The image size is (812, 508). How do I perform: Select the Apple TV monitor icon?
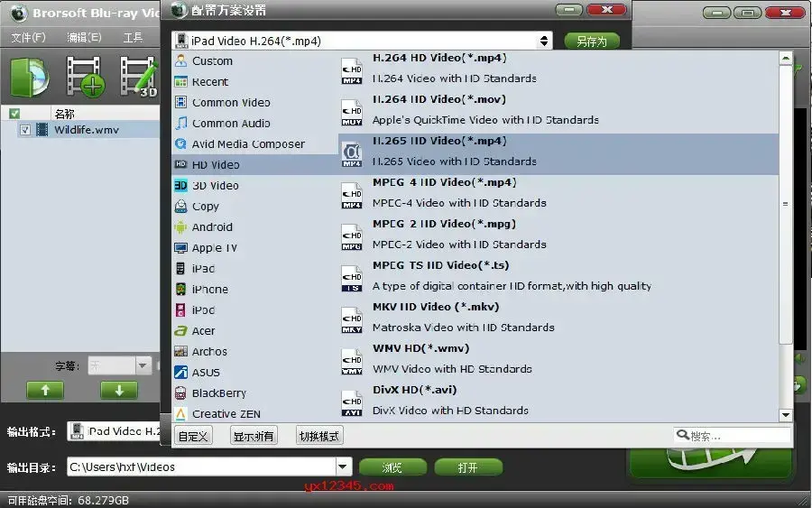point(180,247)
